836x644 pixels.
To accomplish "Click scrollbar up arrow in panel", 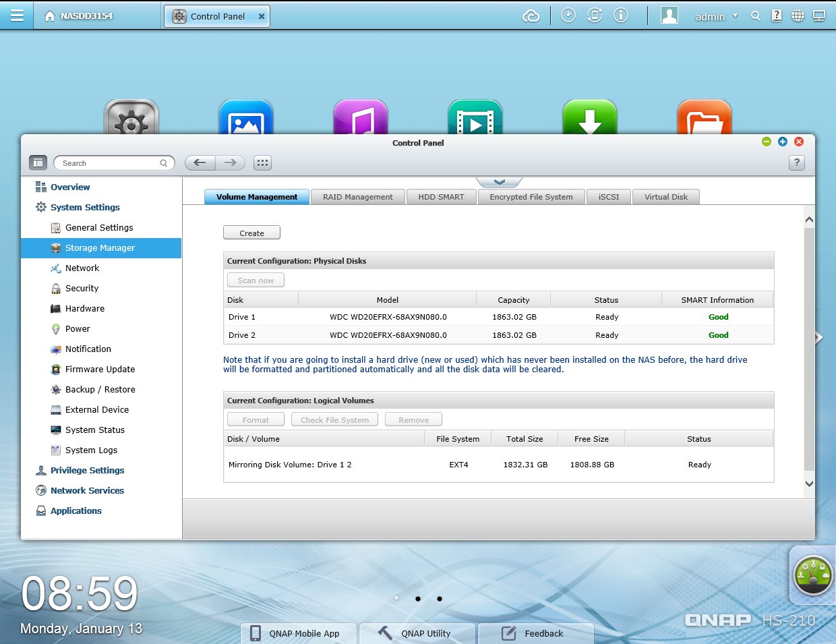I will point(809,220).
